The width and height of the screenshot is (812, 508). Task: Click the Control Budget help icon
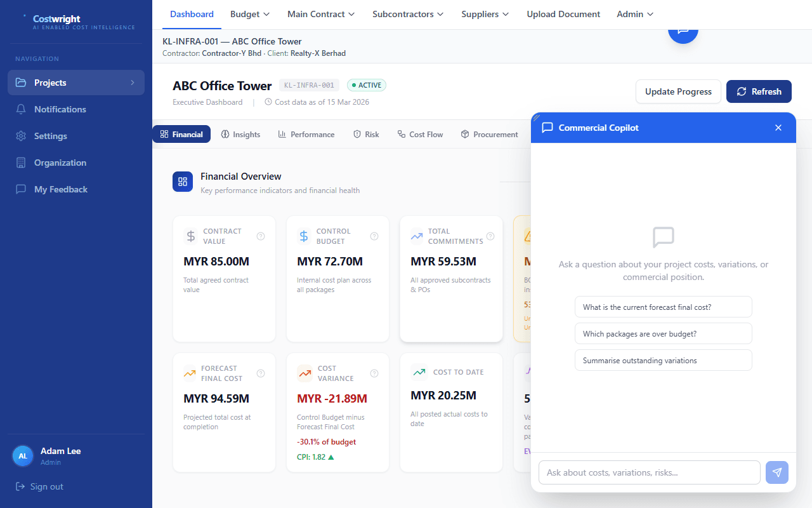point(374,236)
